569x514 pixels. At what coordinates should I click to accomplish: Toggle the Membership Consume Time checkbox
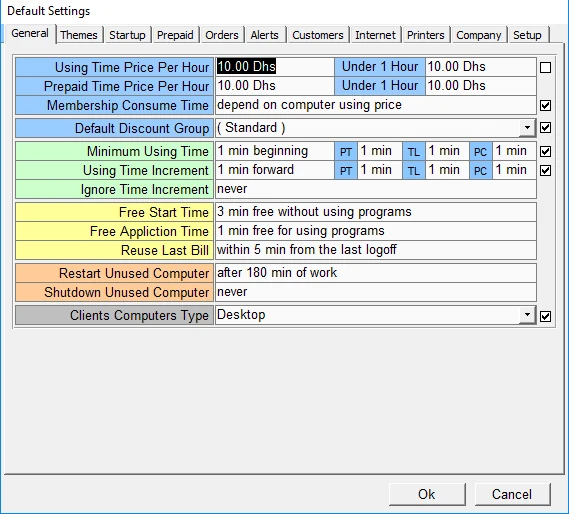pyautogui.click(x=545, y=105)
